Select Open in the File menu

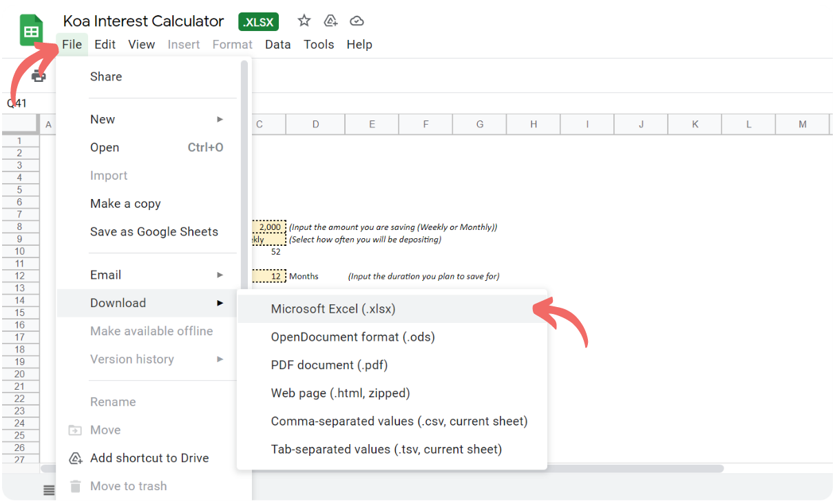pos(149,147)
